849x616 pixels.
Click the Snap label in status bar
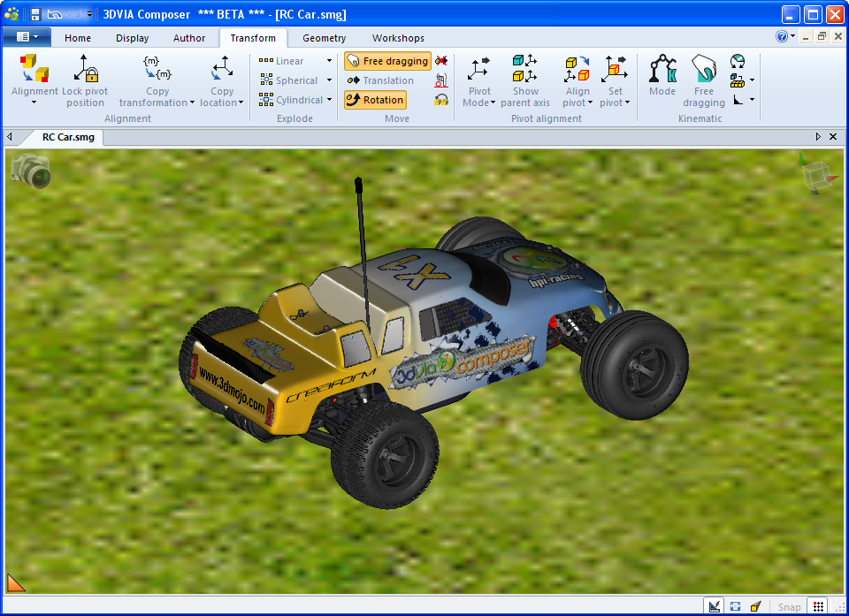[x=789, y=606]
